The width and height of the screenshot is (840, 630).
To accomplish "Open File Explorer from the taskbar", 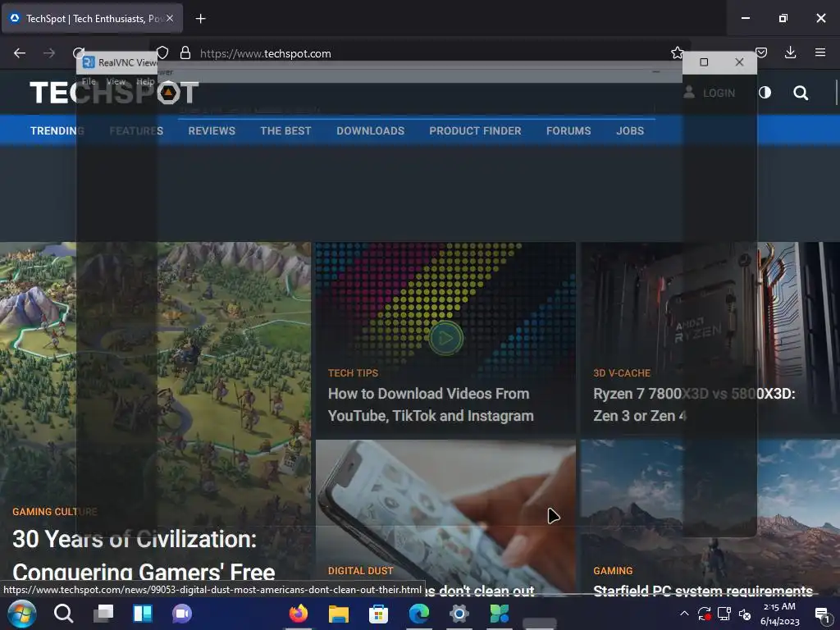I will [339, 614].
